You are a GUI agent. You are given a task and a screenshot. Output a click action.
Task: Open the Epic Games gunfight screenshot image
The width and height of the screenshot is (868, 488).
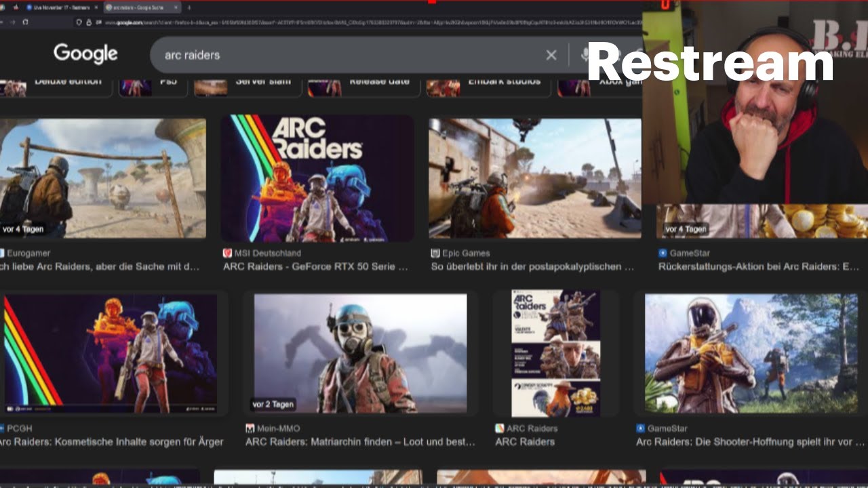click(535, 178)
